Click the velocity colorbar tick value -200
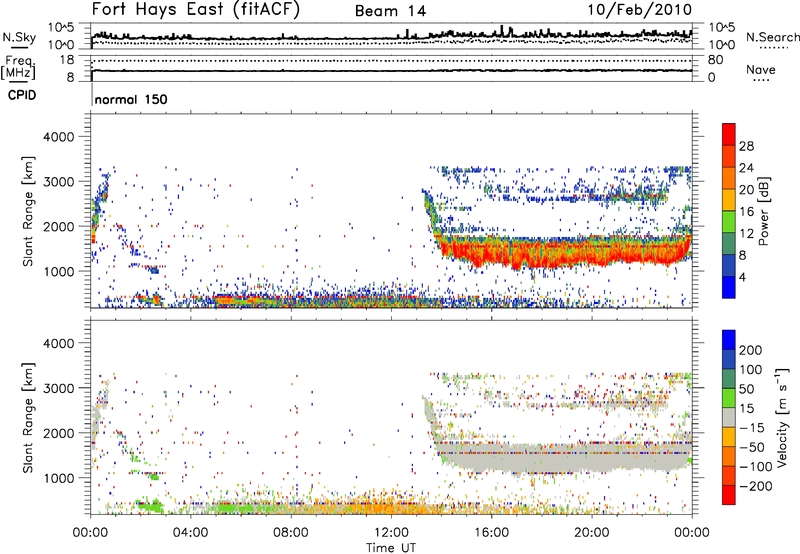 (x=756, y=486)
